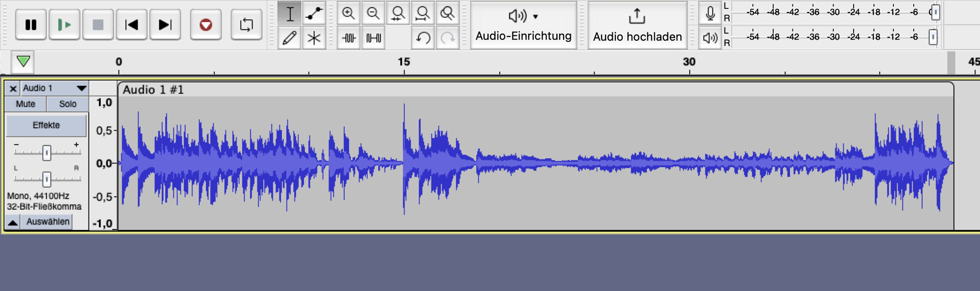This screenshot has width=980, height=291.
Task: Click the Silence audio selection icon
Action: click(373, 38)
